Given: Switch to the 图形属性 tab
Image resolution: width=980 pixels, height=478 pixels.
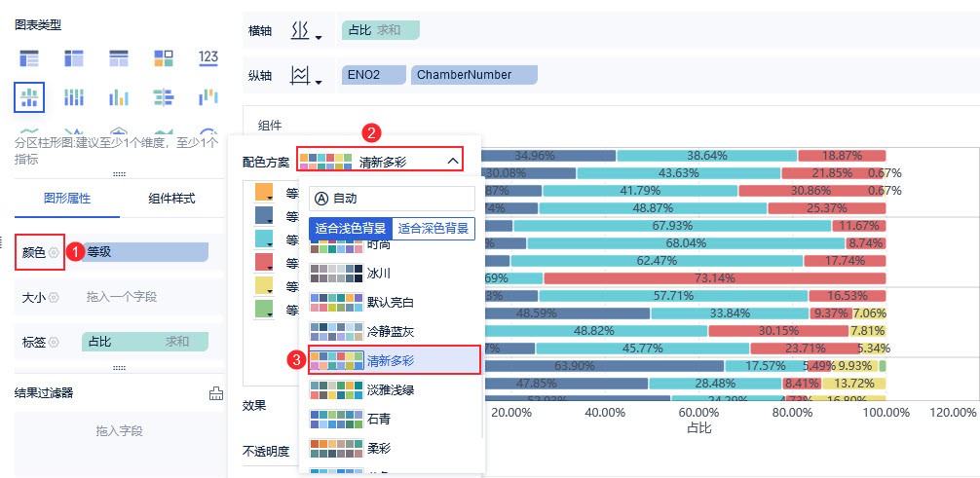Looking at the screenshot, I should pos(67,199).
